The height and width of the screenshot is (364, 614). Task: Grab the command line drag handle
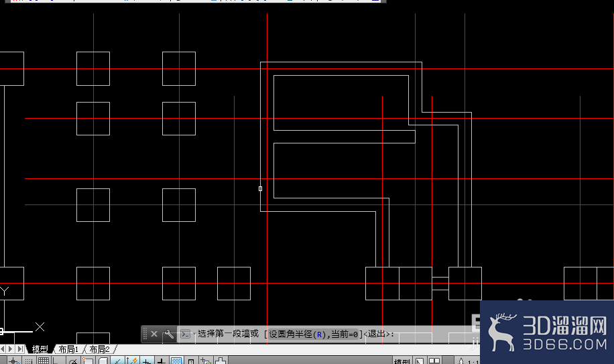pos(145,334)
